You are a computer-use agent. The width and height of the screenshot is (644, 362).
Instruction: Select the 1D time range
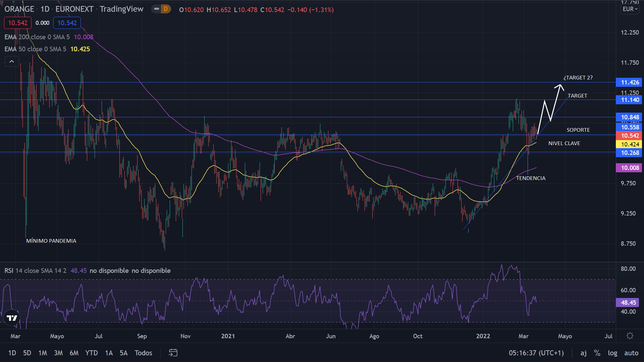(12, 353)
